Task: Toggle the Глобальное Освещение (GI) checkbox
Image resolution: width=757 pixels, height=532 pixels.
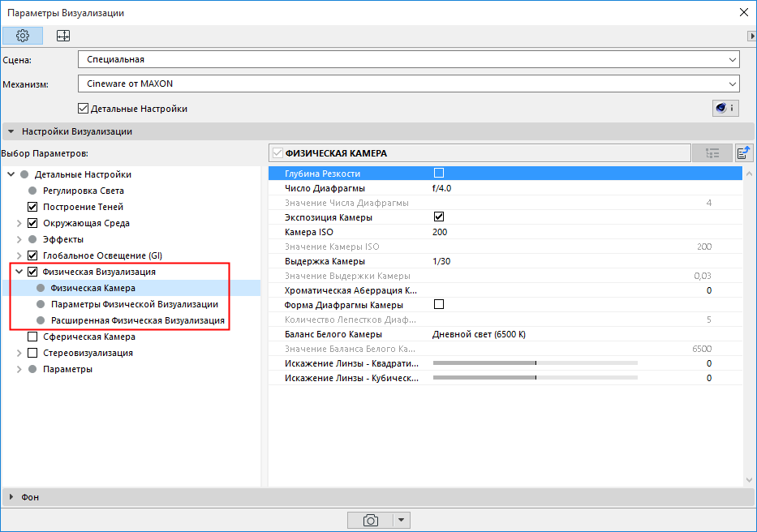Action: 32,255
